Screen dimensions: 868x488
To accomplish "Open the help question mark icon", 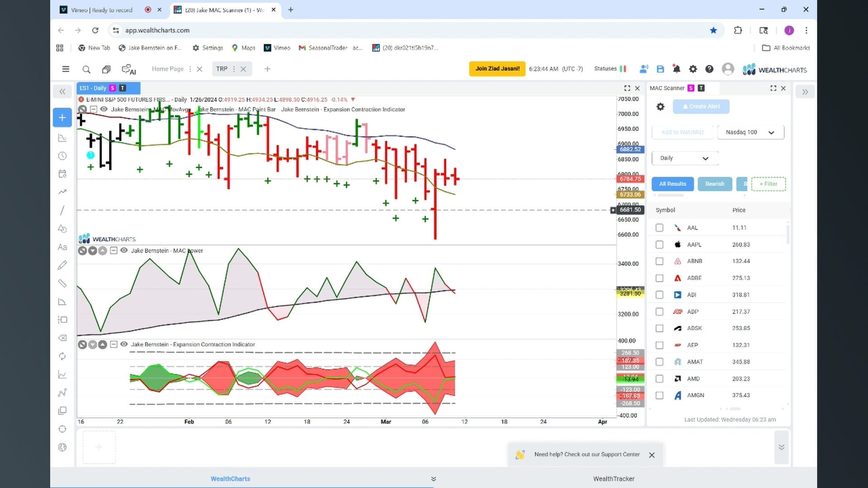I will click(709, 69).
